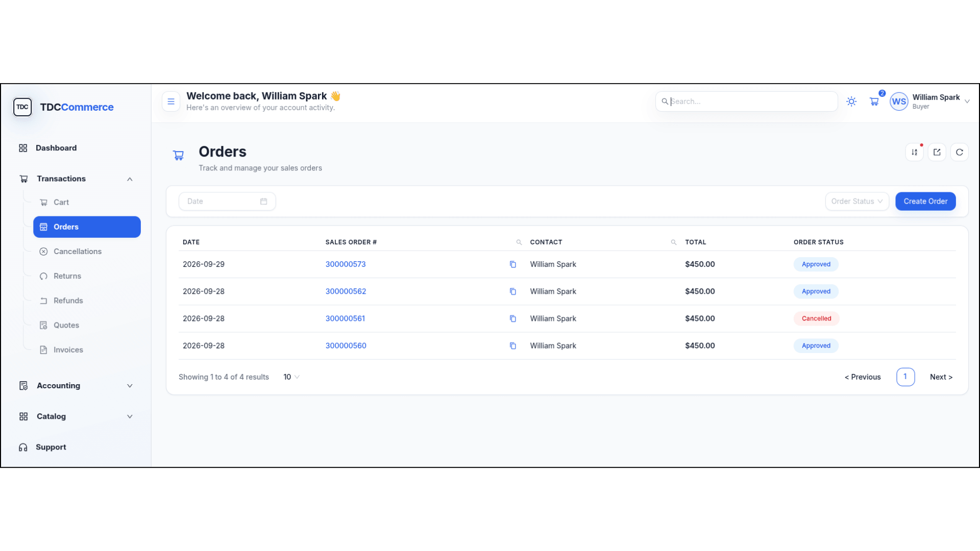Copy sales order 300000560 number

click(513, 346)
